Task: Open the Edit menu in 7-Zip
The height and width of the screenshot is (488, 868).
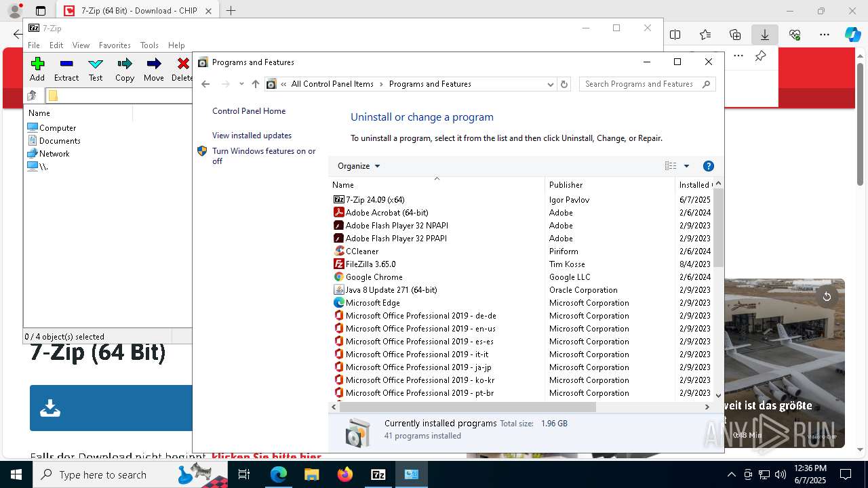Action: point(56,45)
